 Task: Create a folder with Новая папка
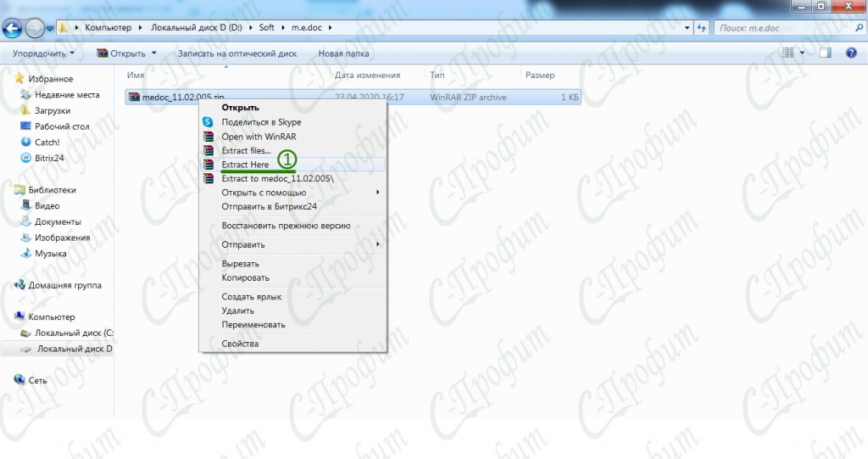click(x=343, y=53)
